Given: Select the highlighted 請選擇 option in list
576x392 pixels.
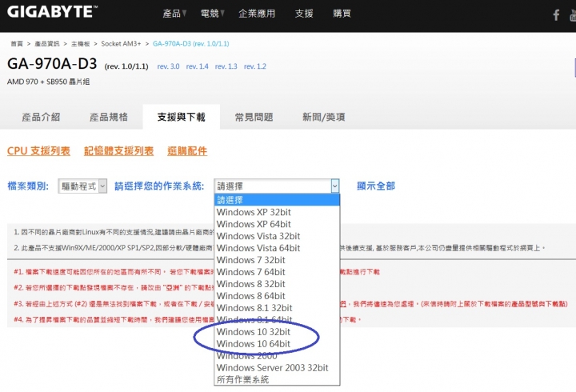Looking at the screenshot, I should pos(277,200).
